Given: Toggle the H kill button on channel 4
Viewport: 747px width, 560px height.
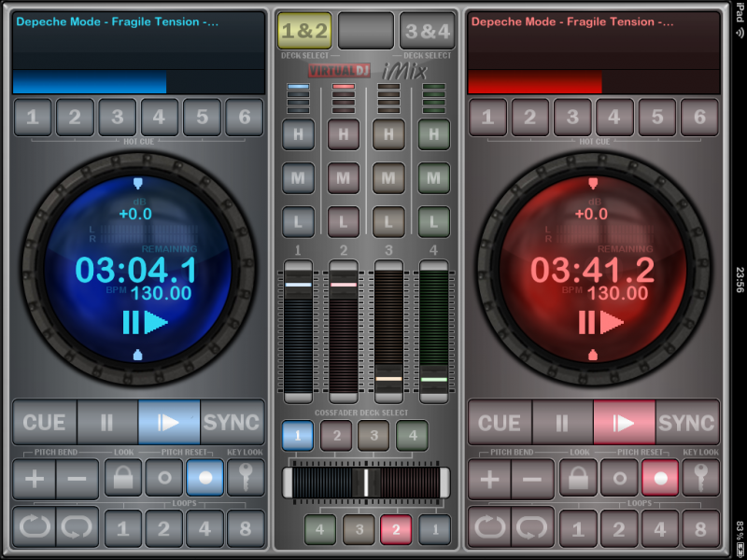Looking at the screenshot, I should click(433, 134).
